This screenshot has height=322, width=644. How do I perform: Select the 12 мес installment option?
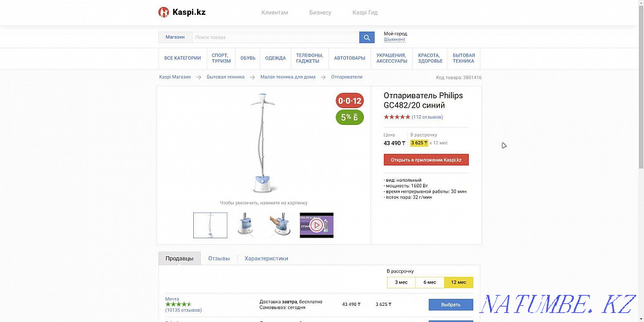[x=459, y=282]
